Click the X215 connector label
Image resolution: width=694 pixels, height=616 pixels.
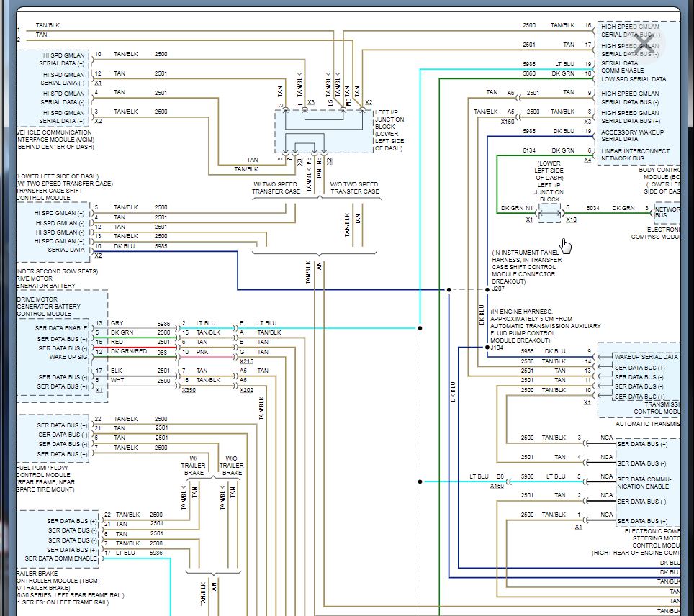(246, 361)
